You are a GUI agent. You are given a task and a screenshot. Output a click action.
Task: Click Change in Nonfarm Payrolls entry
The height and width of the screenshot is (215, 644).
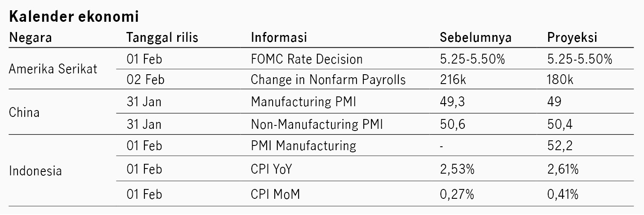(x=328, y=80)
